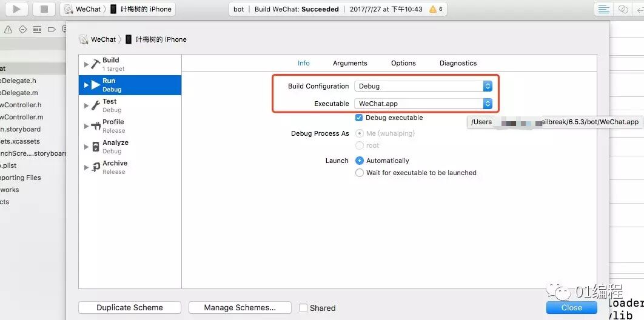
Task: Select the Archive action row
Action: tap(130, 167)
